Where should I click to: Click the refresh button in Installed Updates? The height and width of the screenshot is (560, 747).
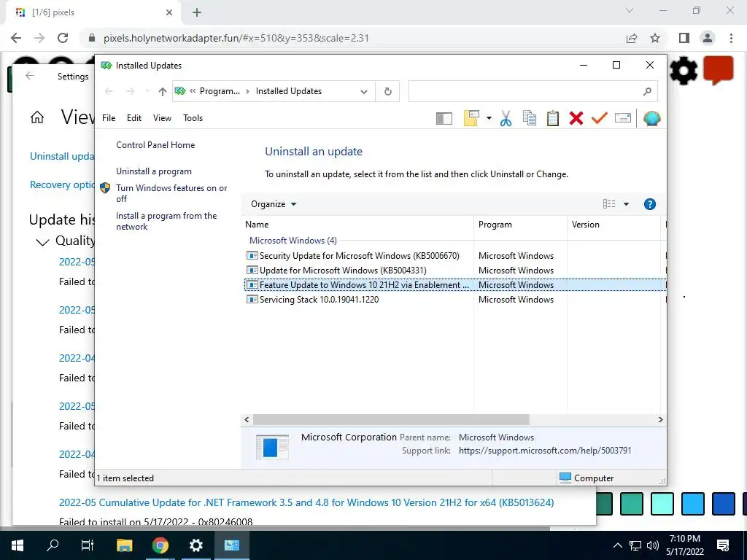coord(388,91)
